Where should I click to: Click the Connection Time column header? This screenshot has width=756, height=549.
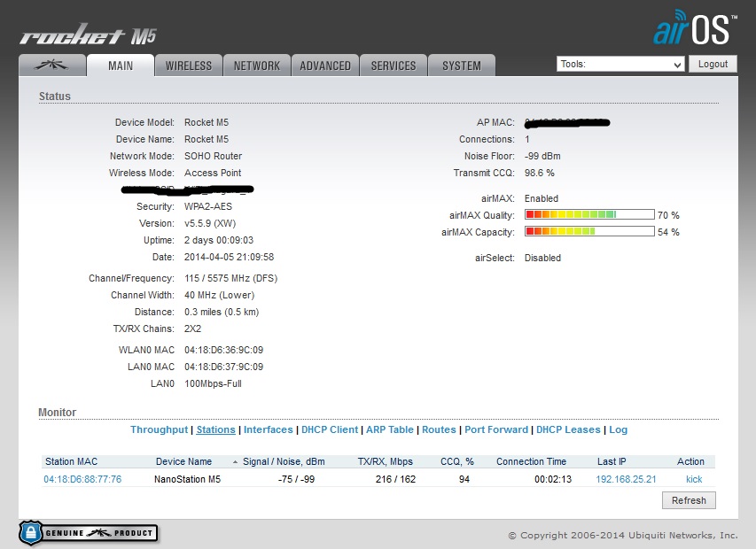coord(531,461)
